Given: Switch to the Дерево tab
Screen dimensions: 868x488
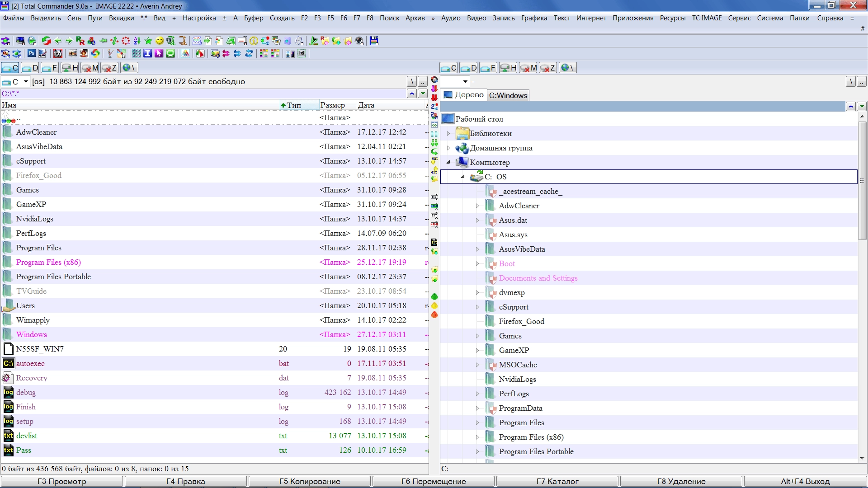Looking at the screenshot, I should tap(463, 95).
